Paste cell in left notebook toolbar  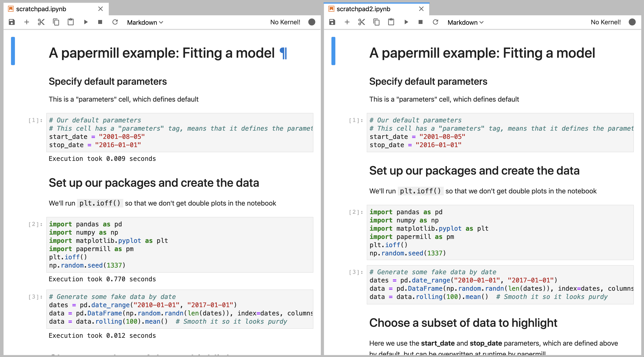71,22
